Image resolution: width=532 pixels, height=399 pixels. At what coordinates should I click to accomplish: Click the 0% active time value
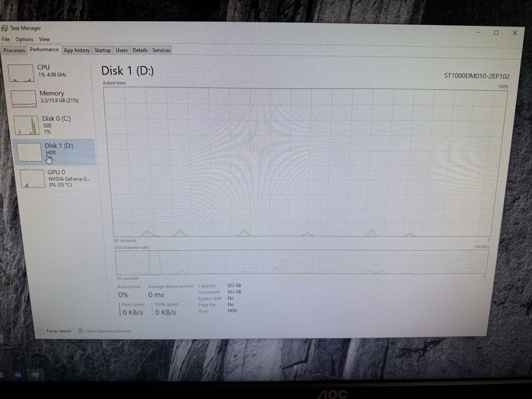click(123, 295)
